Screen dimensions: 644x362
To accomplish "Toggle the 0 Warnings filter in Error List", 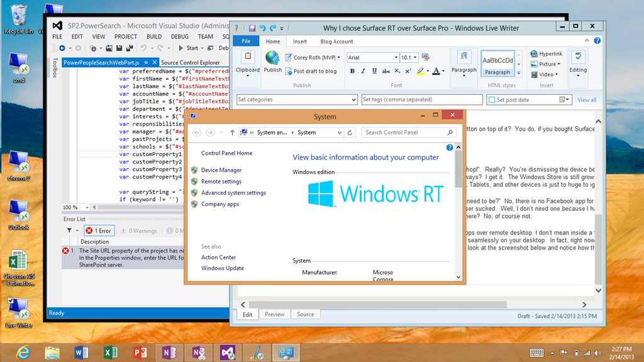I will coord(139,231).
